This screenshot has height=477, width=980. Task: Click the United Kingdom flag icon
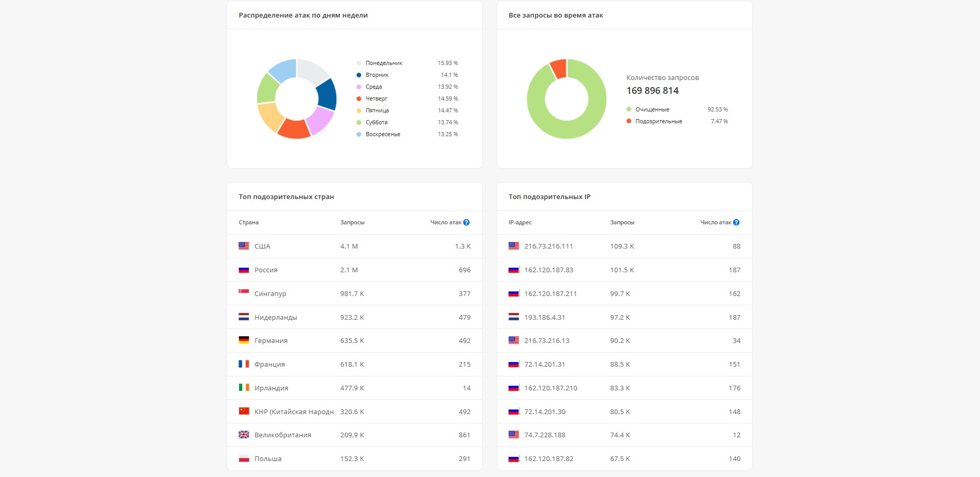click(x=244, y=435)
